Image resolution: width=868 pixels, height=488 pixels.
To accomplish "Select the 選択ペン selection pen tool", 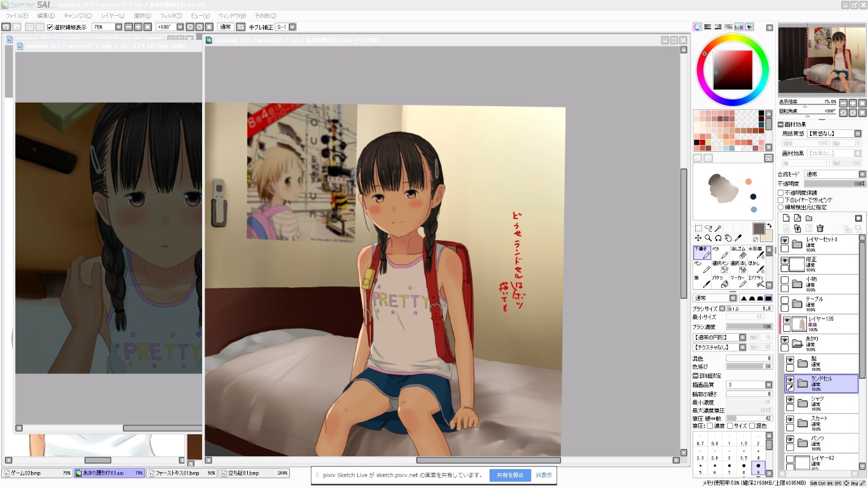I will click(x=720, y=267).
